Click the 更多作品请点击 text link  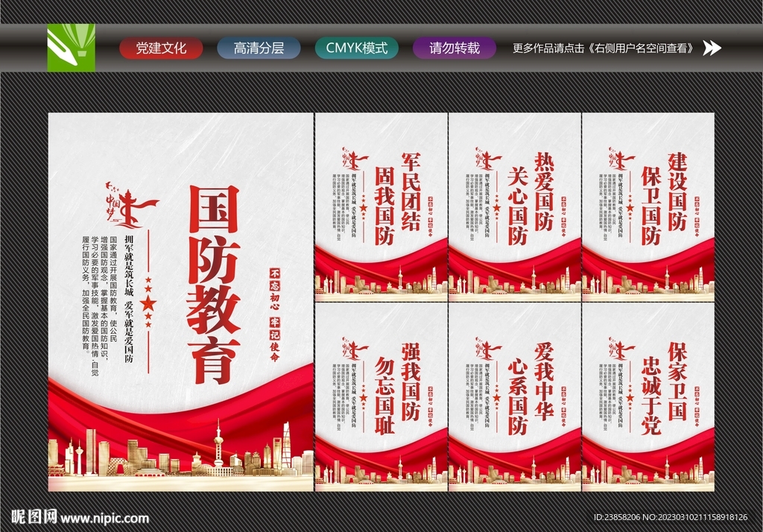[604, 48]
